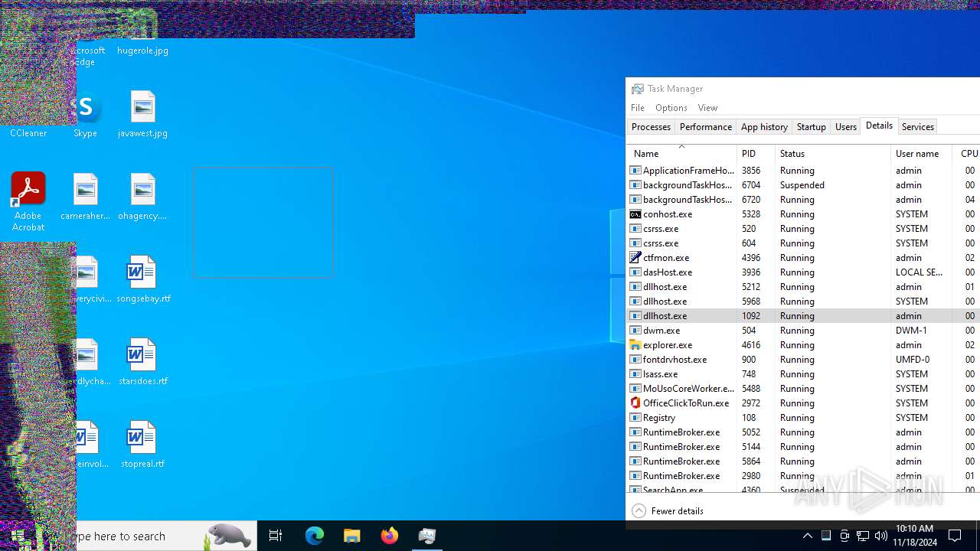Open the Options menu in Task Manager
The height and width of the screenshot is (551, 980).
(x=671, y=108)
